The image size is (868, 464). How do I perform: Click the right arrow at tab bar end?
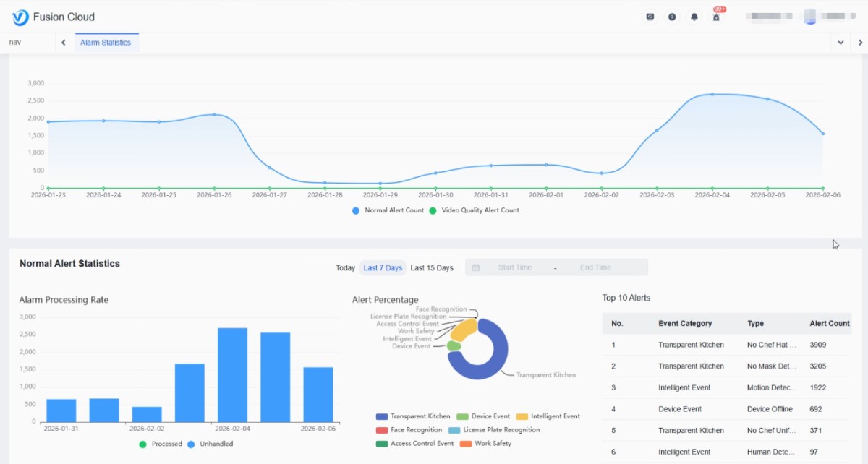click(x=860, y=43)
